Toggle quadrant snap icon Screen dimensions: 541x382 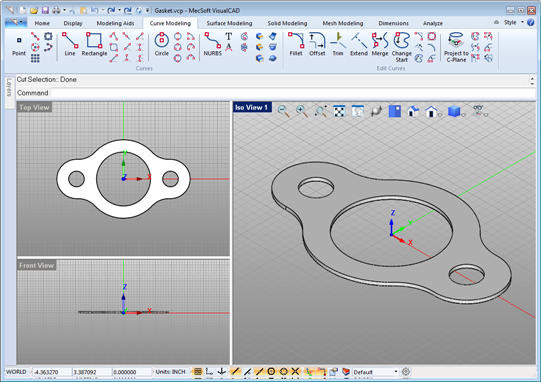tap(283, 372)
